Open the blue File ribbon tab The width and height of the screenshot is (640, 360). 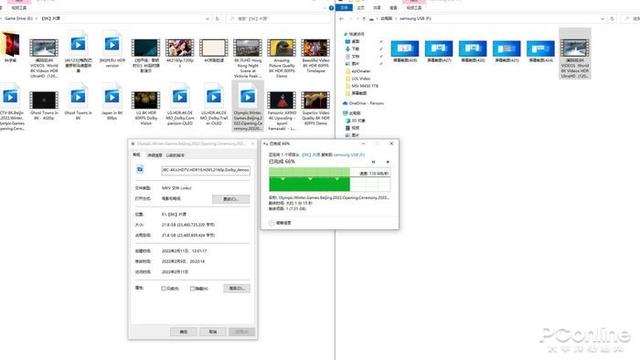(345, 8)
